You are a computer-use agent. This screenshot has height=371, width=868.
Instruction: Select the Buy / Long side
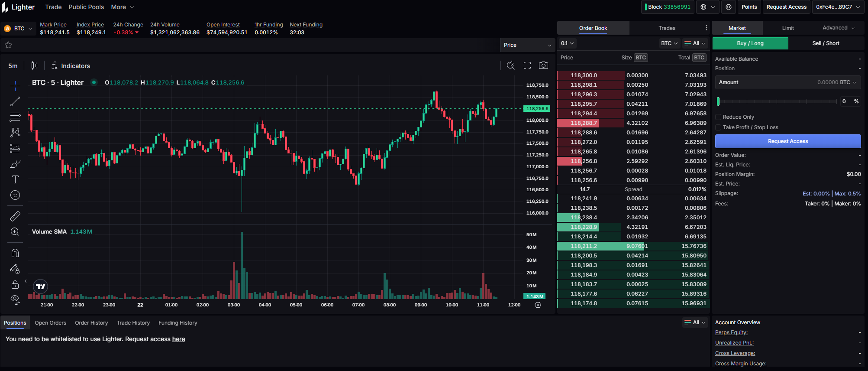pos(750,43)
